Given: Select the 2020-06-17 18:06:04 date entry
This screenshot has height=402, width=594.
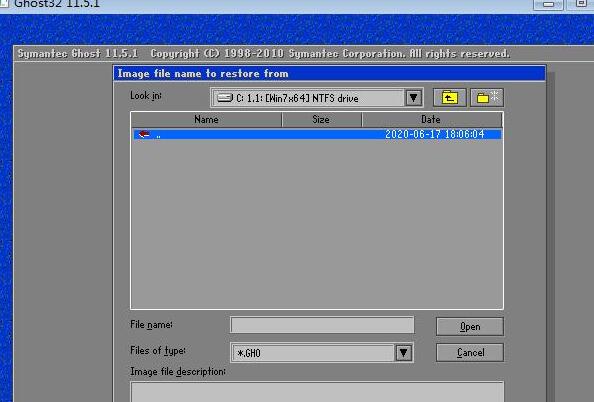Looking at the screenshot, I should tap(435, 134).
